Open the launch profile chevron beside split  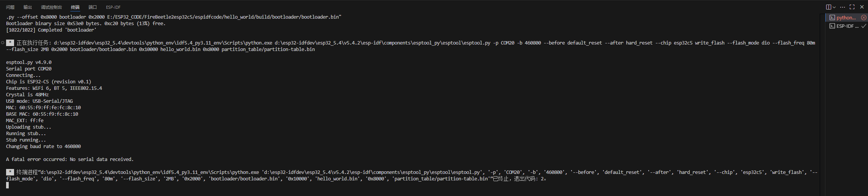point(834,7)
